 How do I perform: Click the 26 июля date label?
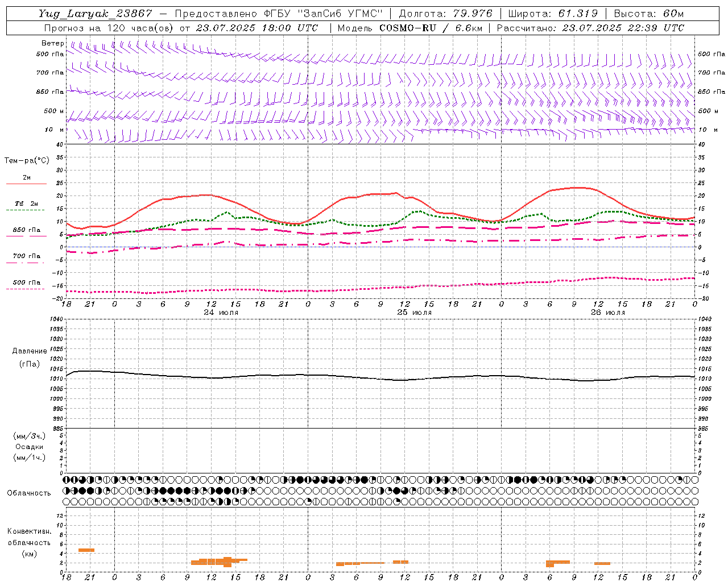tap(607, 313)
